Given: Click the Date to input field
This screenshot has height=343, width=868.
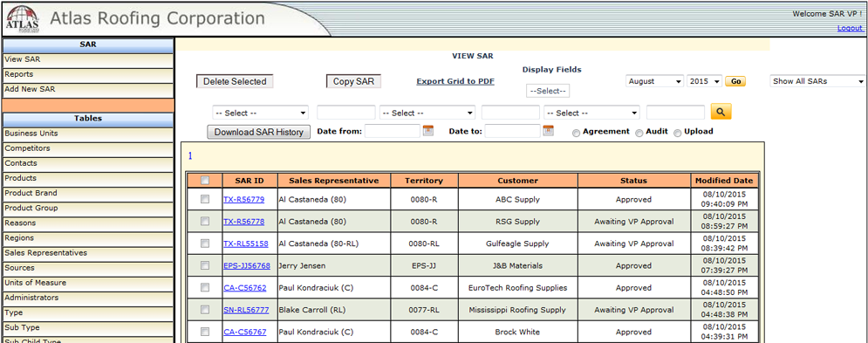Looking at the screenshot, I should [513, 131].
